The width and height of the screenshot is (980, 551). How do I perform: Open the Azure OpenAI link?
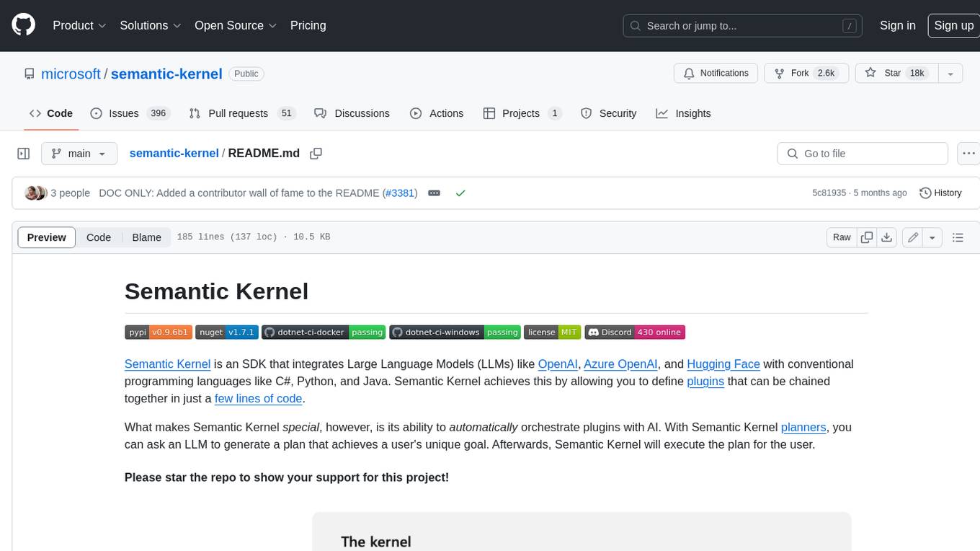coord(620,364)
